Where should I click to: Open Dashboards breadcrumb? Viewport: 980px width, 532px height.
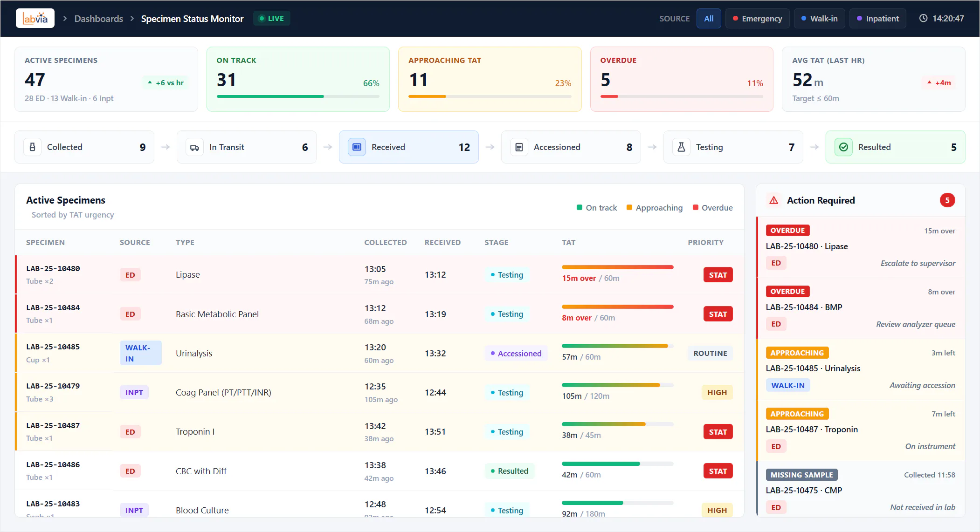99,19
